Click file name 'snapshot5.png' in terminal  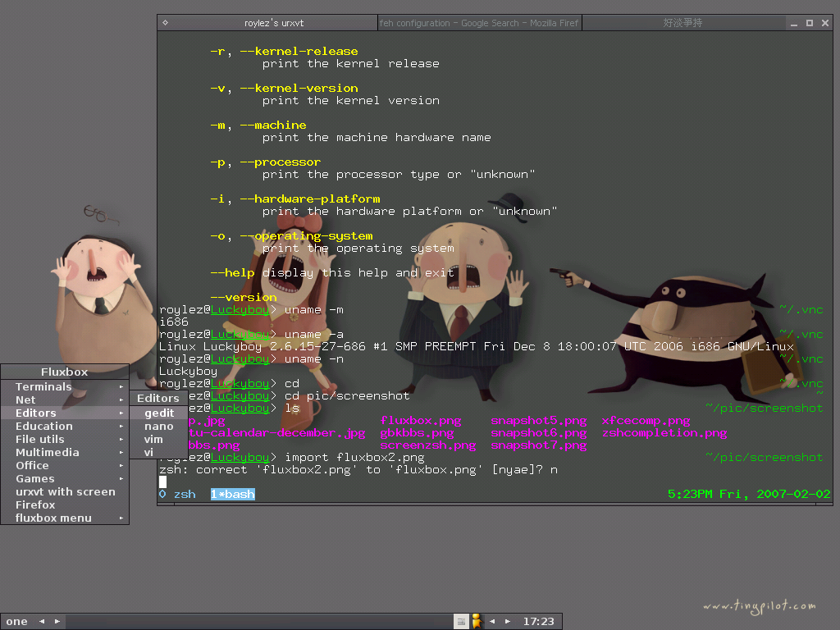(538, 421)
